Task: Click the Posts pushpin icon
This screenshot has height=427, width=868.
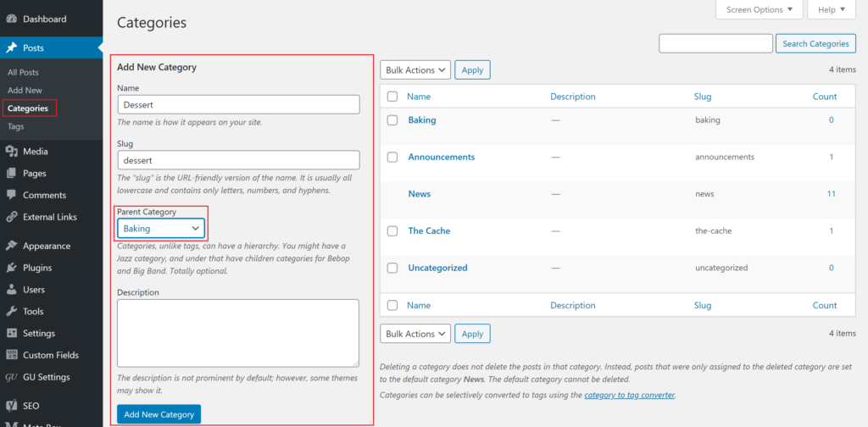Action: [11, 48]
